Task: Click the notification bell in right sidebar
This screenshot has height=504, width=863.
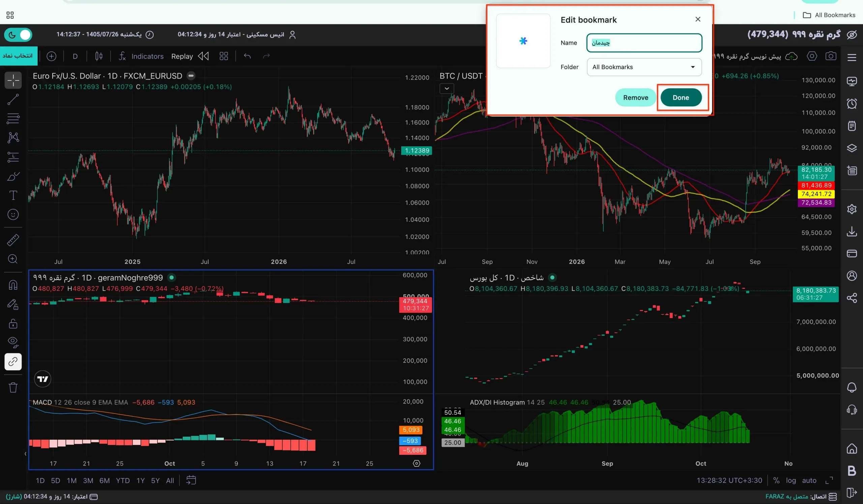Action: [852, 388]
